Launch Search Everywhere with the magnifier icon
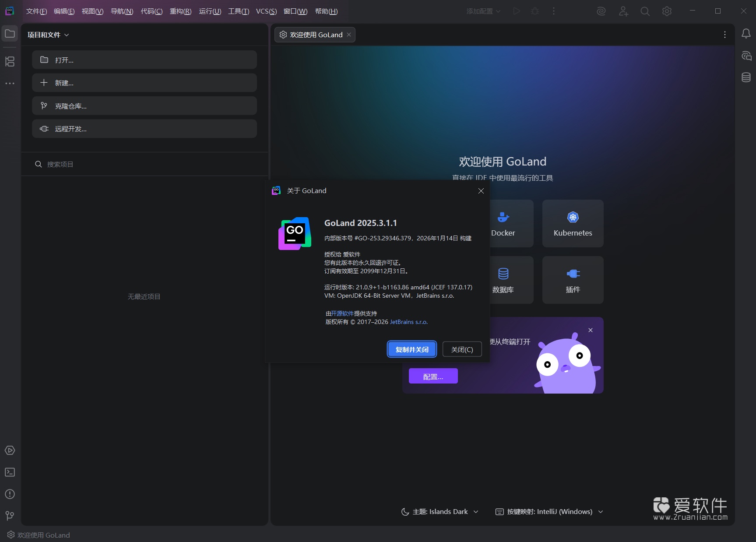This screenshot has height=542, width=756. point(644,11)
